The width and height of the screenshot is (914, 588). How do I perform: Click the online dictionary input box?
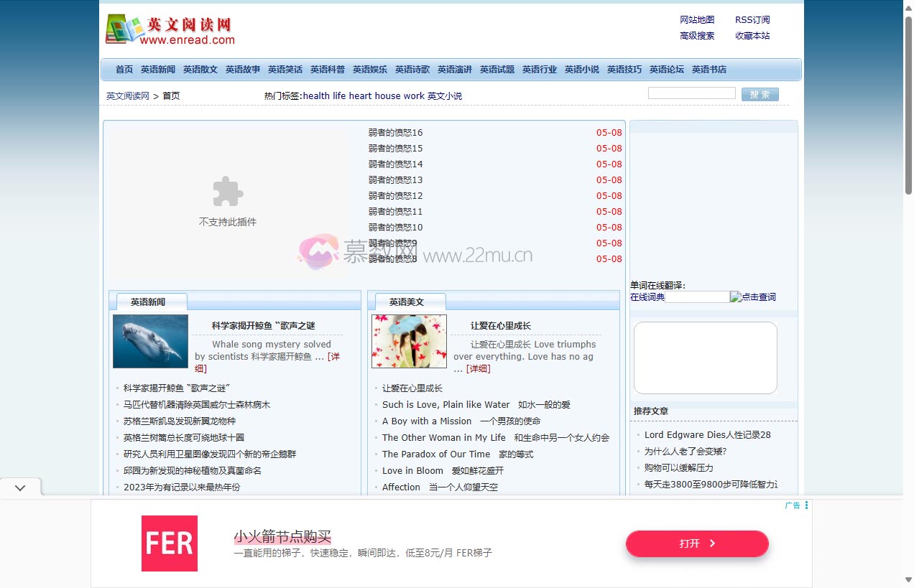[x=697, y=296]
